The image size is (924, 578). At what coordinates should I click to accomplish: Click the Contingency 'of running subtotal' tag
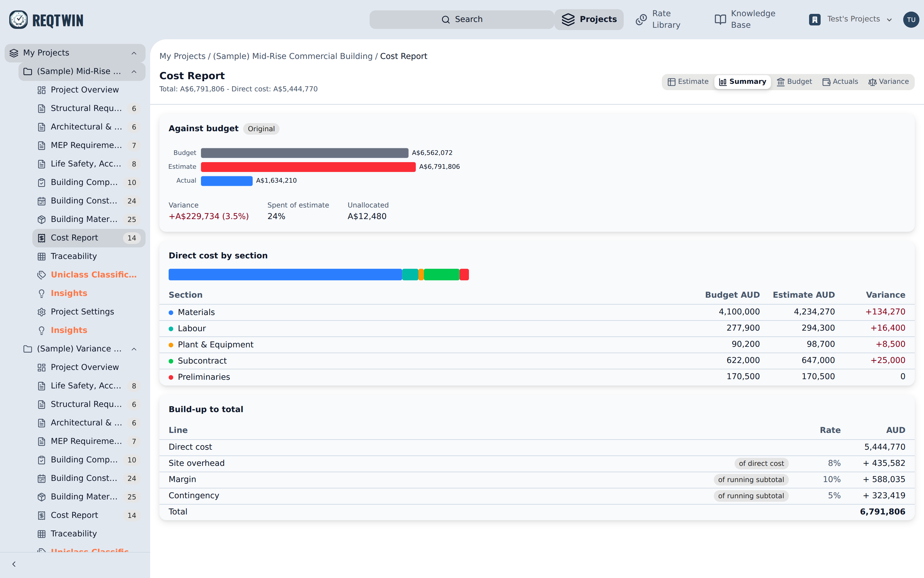click(751, 496)
